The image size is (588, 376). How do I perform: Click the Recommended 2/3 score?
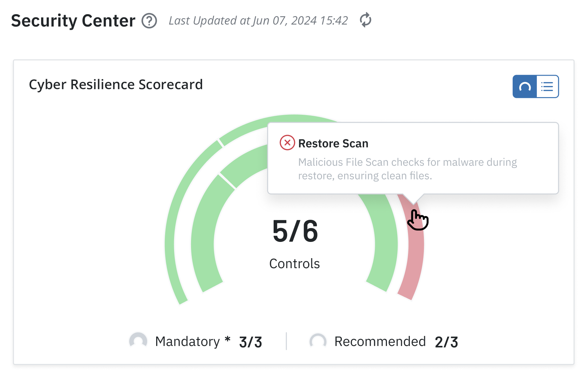coord(446,341)
